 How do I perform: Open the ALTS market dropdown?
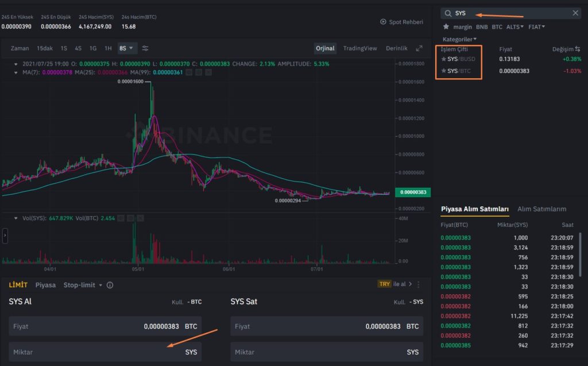pos(515,27)
